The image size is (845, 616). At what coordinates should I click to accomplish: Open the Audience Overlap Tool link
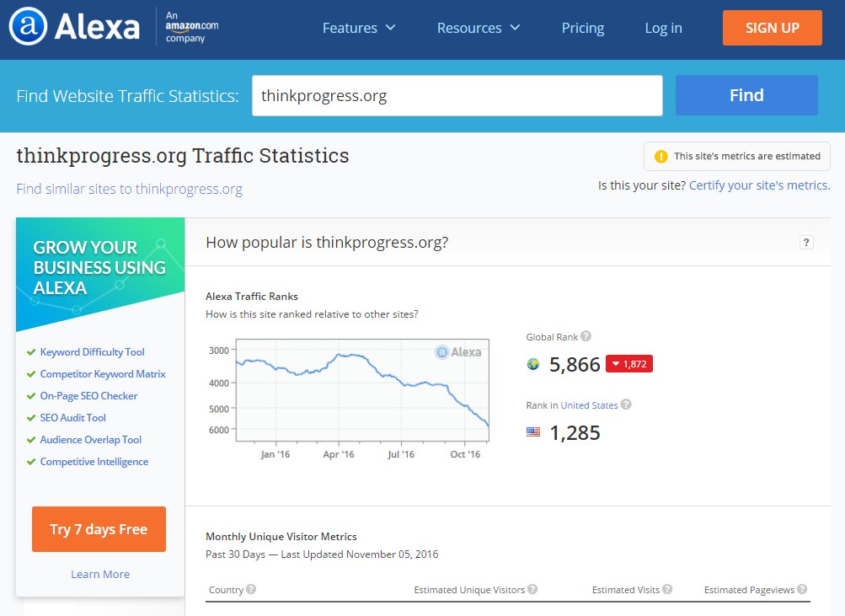click(90, 439)
